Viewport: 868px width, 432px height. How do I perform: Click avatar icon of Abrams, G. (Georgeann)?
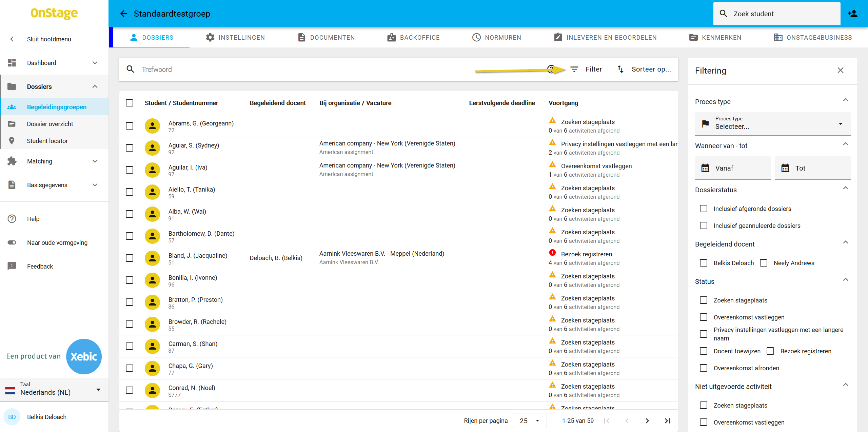[x=153, y=126]
